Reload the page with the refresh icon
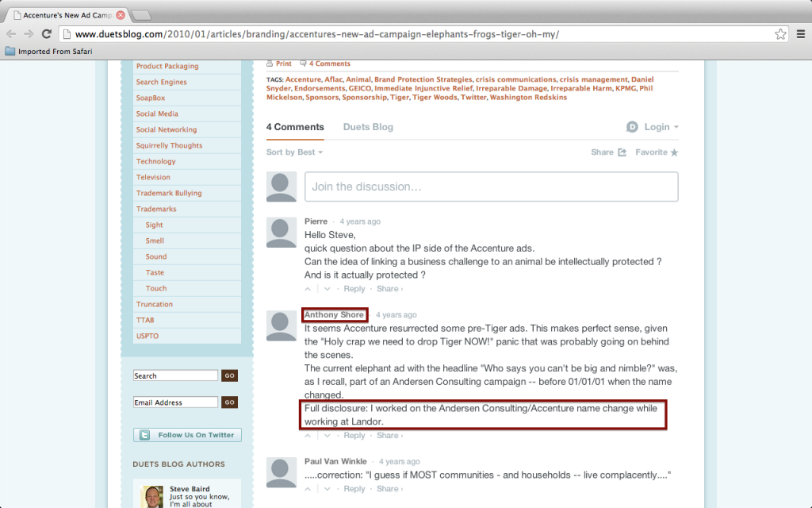This screenshot has height=508, width=812. (x=47, y=34)
